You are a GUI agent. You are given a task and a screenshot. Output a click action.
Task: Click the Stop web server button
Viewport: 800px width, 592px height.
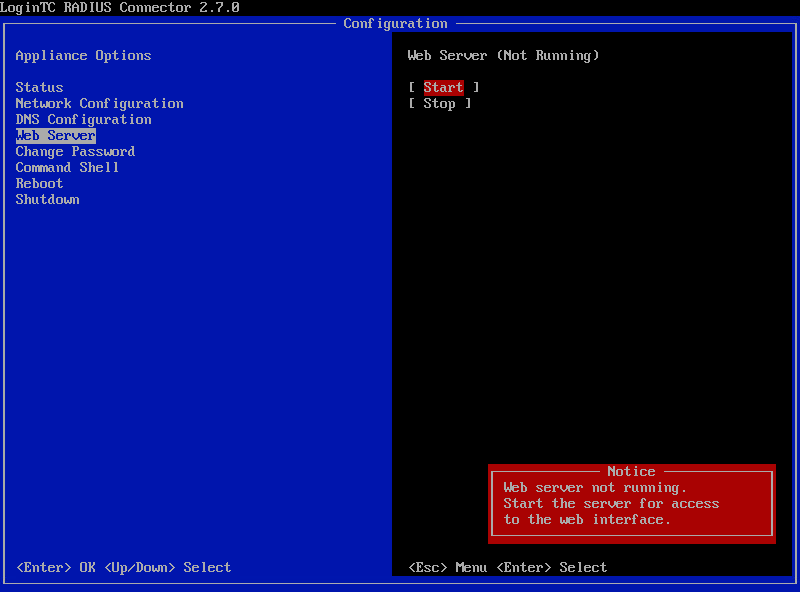tap(439, 104)
